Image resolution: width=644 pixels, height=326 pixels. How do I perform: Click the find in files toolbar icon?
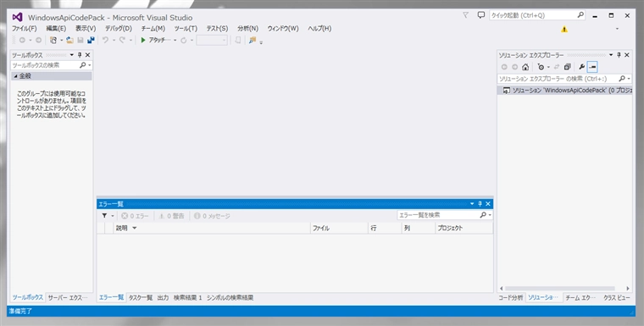tap(253, 41)
